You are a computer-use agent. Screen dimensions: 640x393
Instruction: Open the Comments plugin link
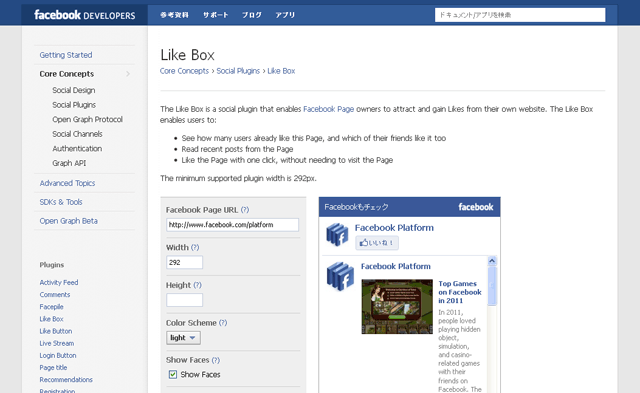55,295
